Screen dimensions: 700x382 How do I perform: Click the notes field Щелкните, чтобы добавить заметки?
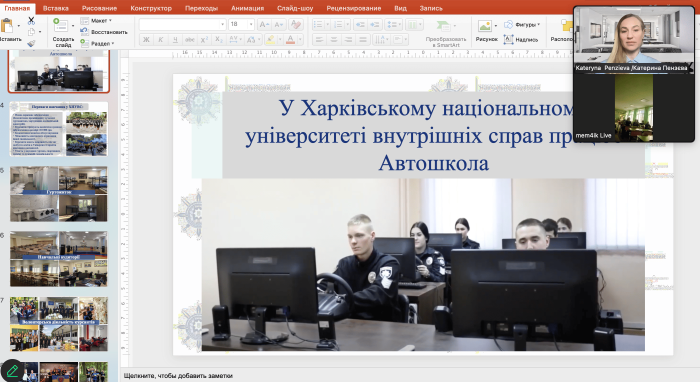(178, 376)
